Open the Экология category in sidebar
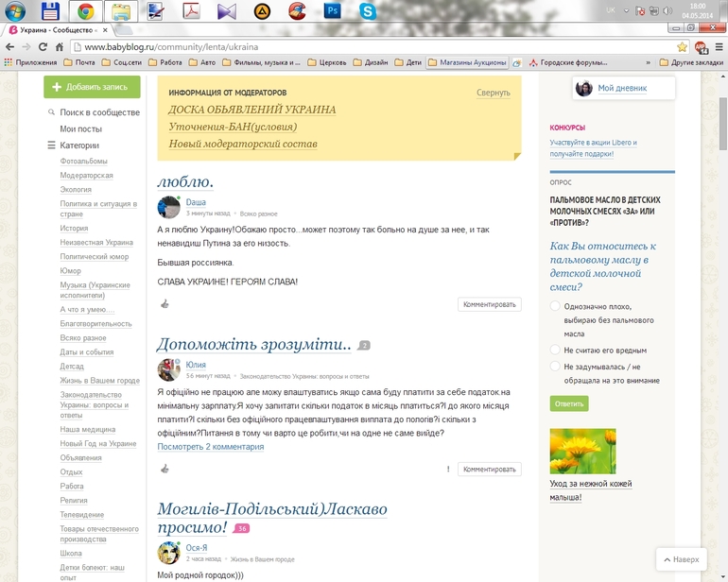The image size is (728, 582). [x=76, y=189]
